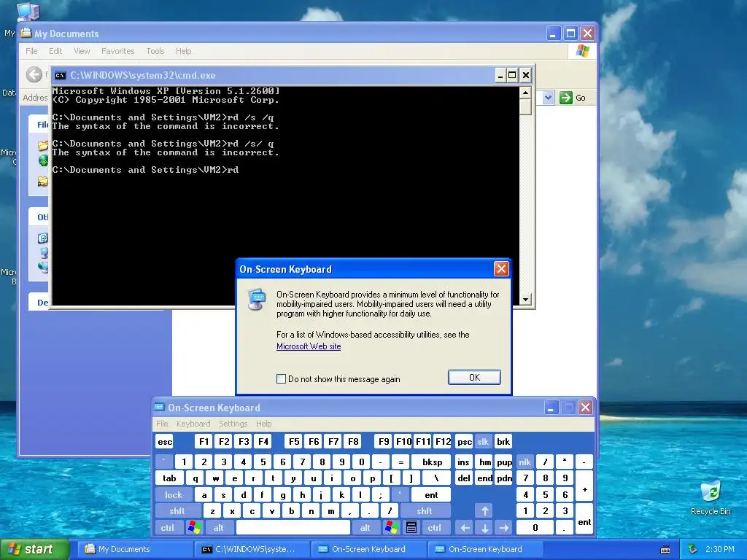Image resolution: width=747 pixels, height=560 pixels.
Task: Click the down arrow key
Action: [484, 527]
